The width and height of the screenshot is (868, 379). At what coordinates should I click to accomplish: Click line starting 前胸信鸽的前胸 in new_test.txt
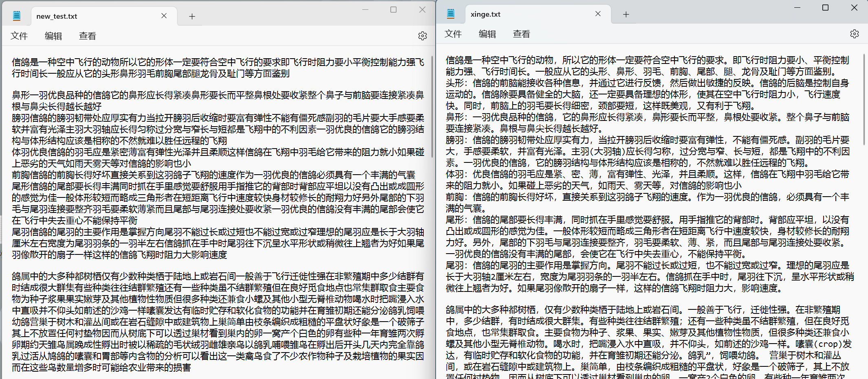pos(213,175)
